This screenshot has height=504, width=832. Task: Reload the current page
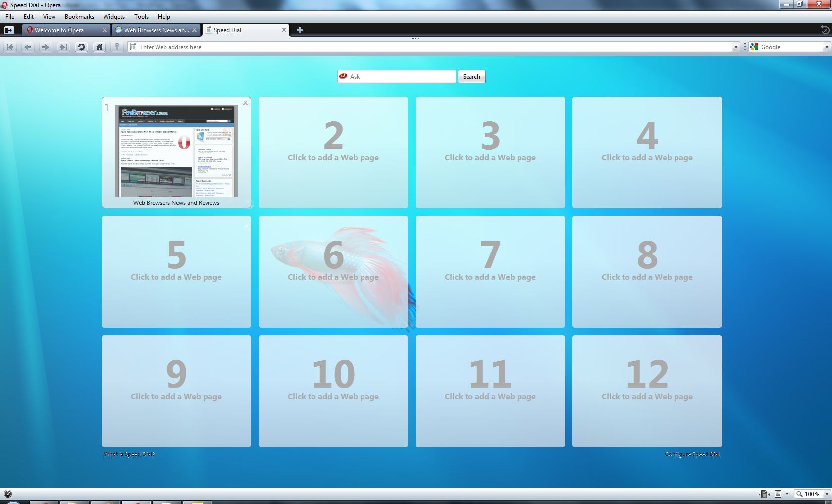point(81,47)
